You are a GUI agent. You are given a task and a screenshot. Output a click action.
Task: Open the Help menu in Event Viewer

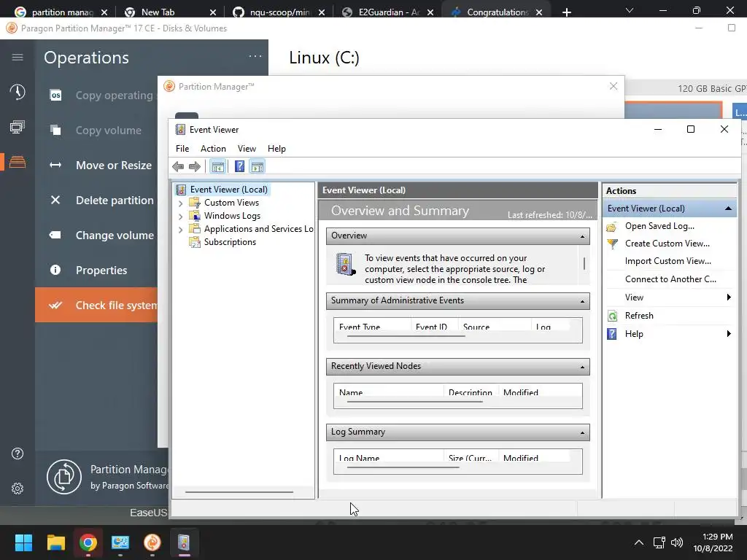click(276, 149)
